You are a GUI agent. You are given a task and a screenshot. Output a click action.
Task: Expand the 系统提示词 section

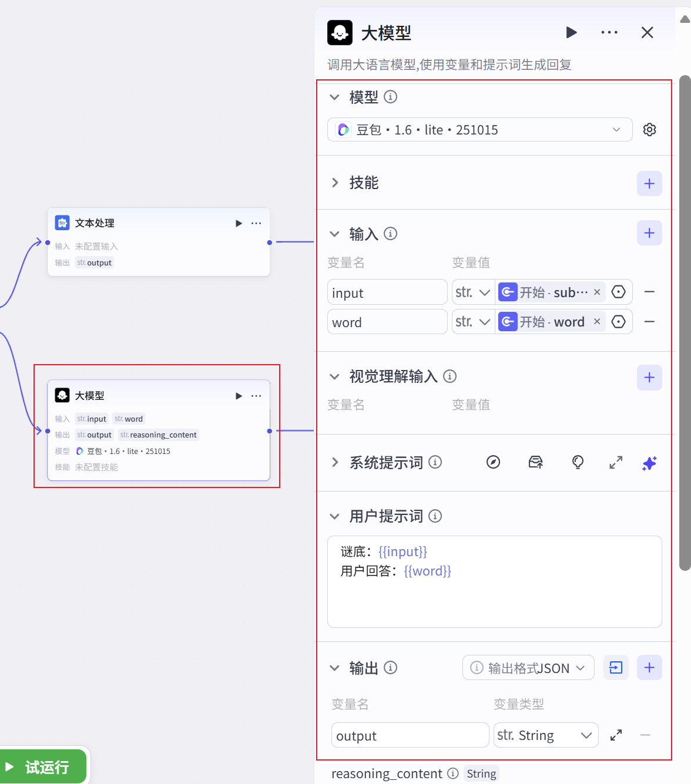point(335,463)
